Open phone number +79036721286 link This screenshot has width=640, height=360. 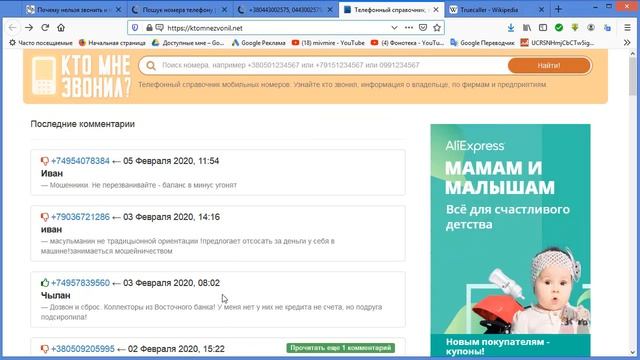[80, 217]
